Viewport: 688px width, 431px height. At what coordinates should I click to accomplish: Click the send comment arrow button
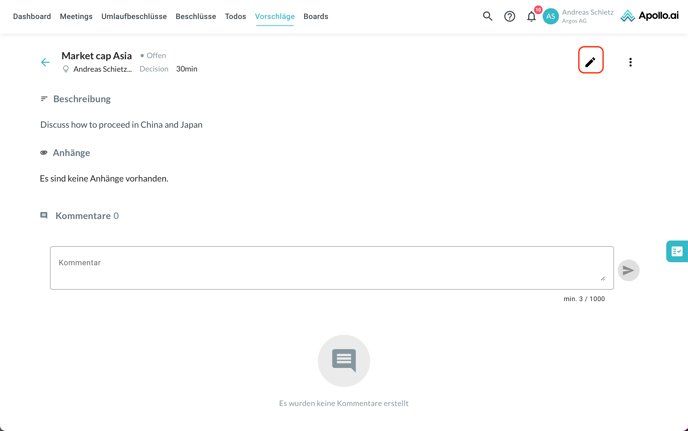(x=628, y=270)
